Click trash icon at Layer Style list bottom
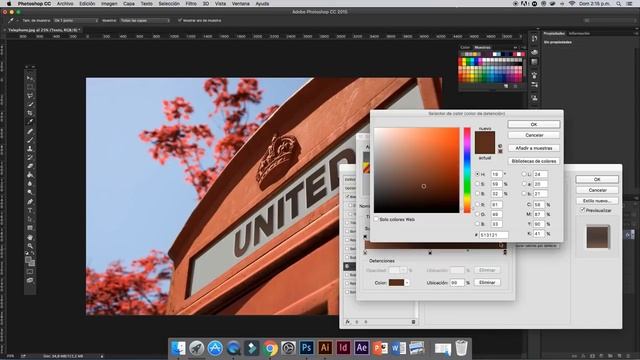This screenshot has width=640, height=360. pyautogui.click(x=413, y=322)
